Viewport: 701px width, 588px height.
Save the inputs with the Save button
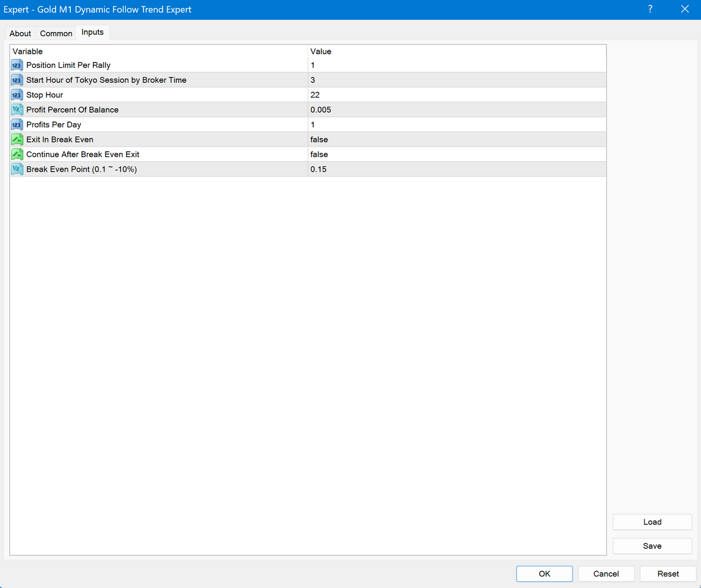click(x=652, y=546)
